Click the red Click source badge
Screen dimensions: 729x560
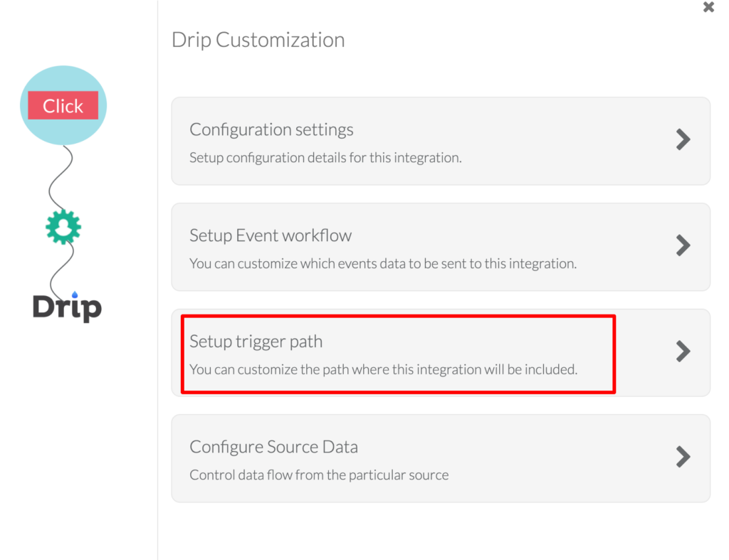coord(63,105)
